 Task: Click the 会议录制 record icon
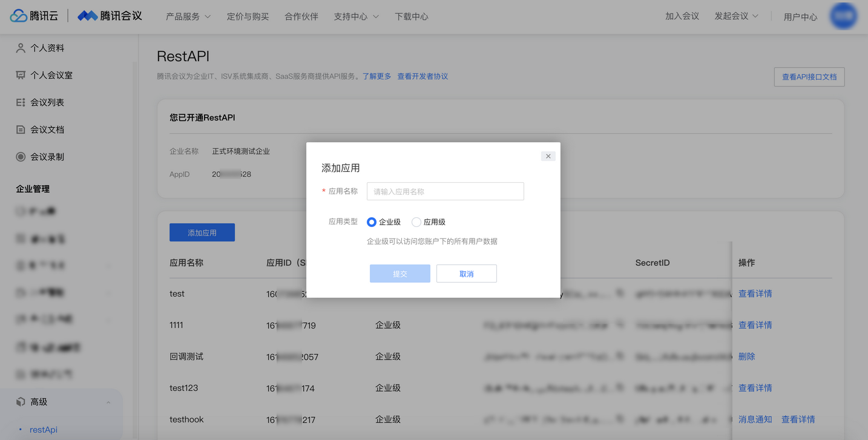tap(21, 157)
